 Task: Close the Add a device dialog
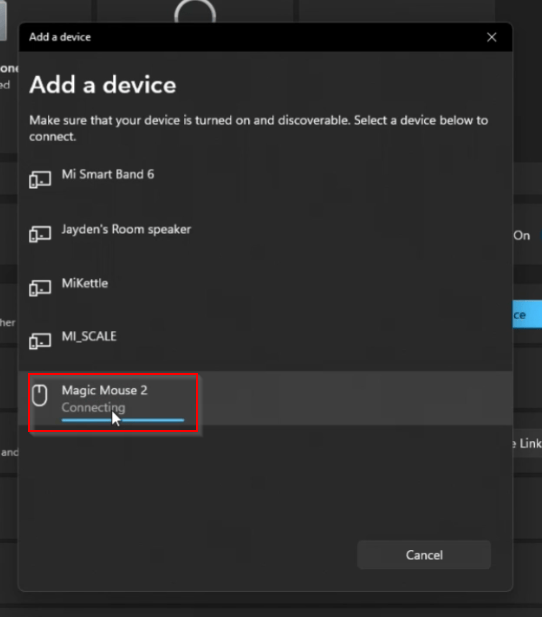(x=492, y=37)
